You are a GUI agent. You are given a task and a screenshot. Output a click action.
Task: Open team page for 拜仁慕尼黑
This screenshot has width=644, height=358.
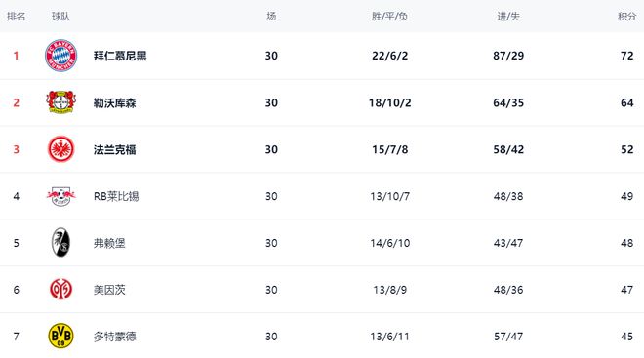coord(120,56)
